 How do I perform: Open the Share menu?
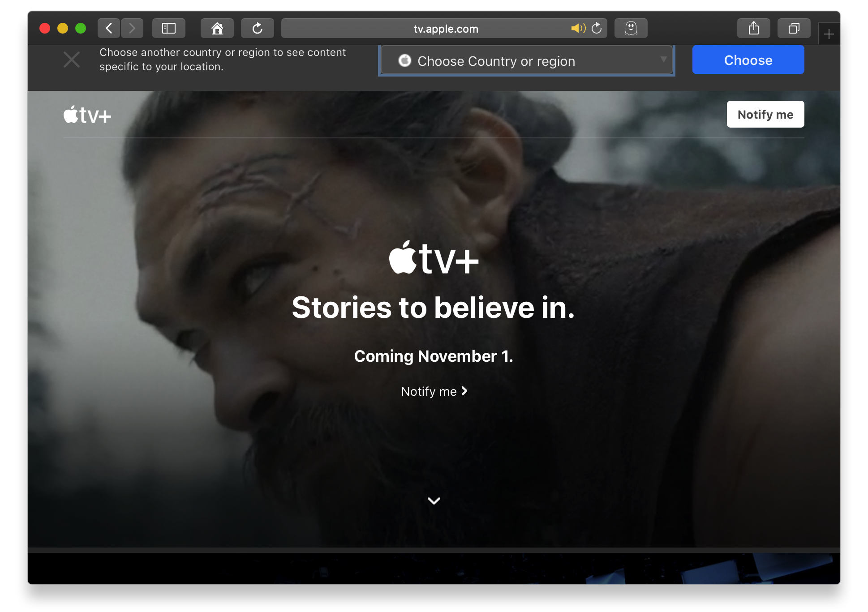coord(753,29)
